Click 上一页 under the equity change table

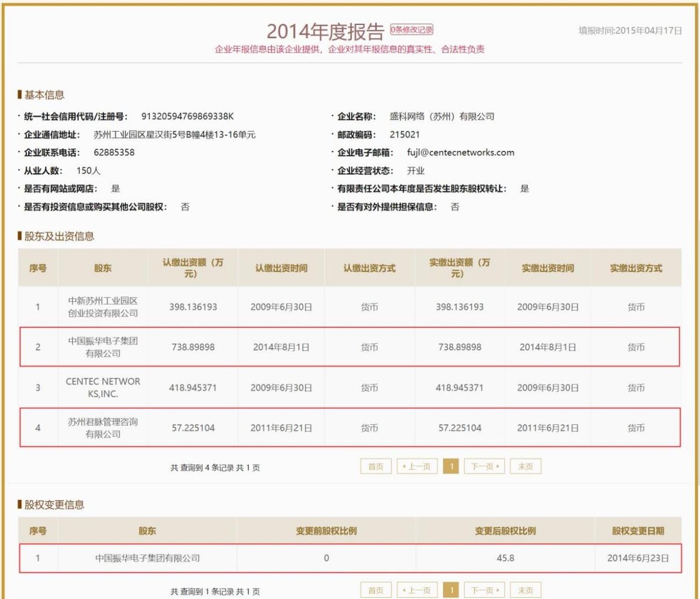click(x=417, y=590)
